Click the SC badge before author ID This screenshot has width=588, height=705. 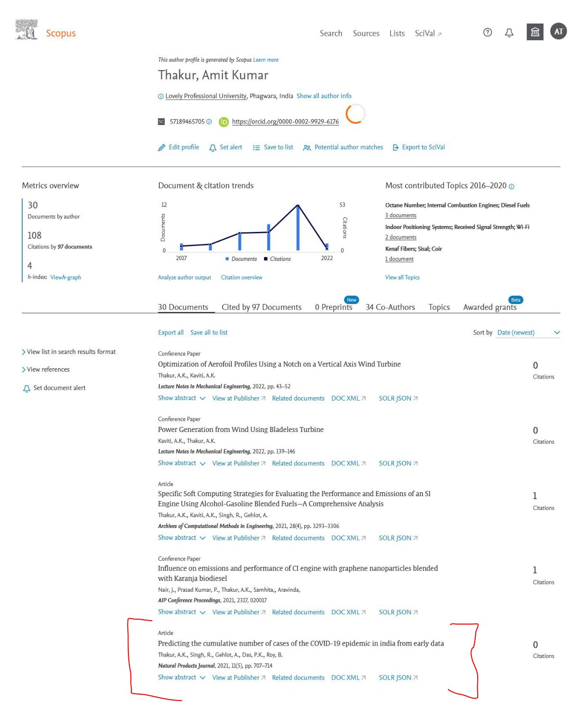click(161, 122)
